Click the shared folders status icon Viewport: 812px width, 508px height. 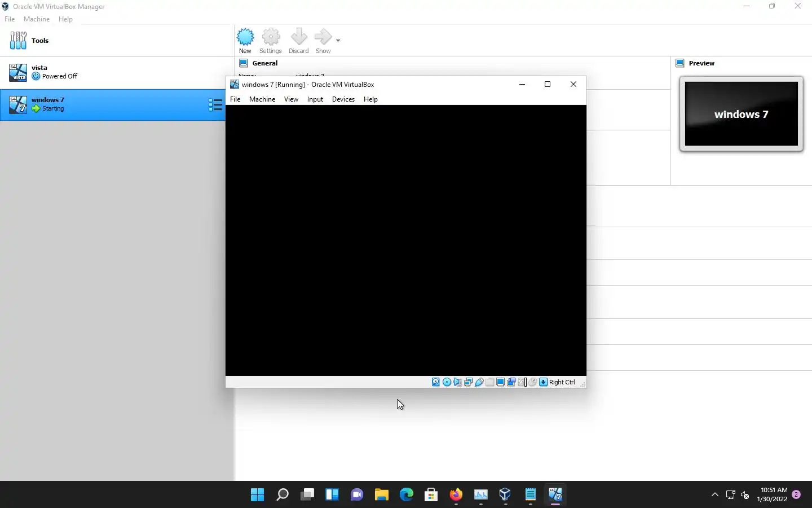click(x=490, y=382)
